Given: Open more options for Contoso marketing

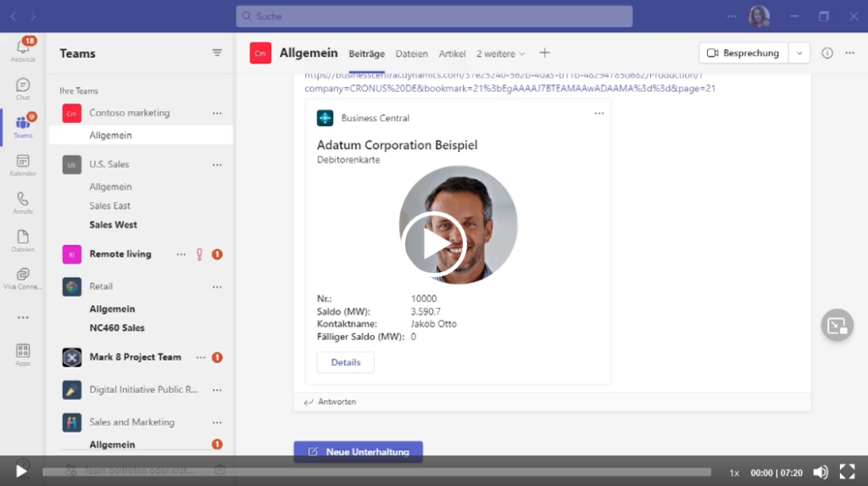Looking at the screenshot, I should coord(217,113).
